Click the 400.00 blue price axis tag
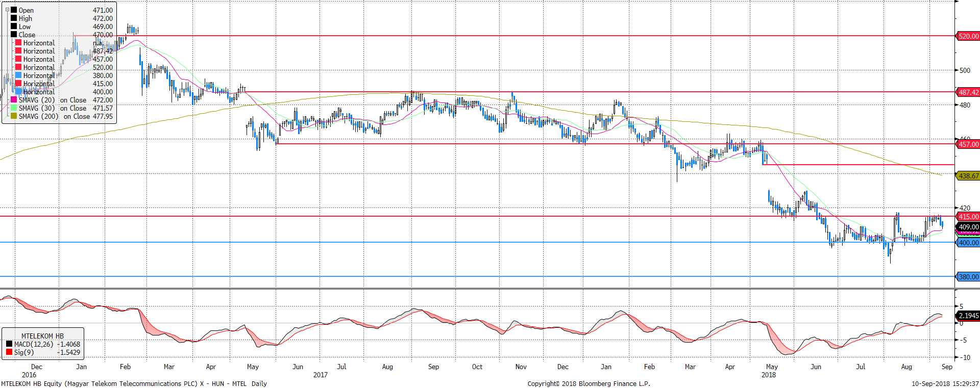The height and width of the screenshot is (388, 980). point(968,243)
